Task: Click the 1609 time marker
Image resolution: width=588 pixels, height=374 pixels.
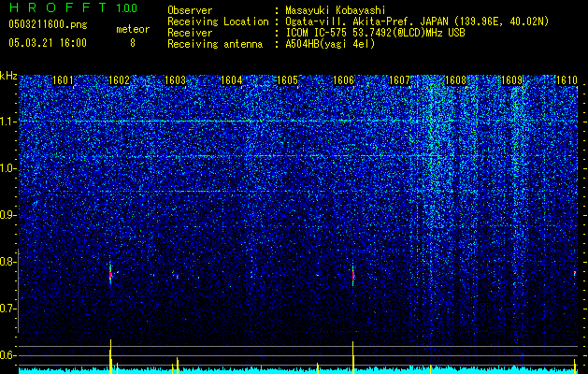Action: (x=511, y=80)
